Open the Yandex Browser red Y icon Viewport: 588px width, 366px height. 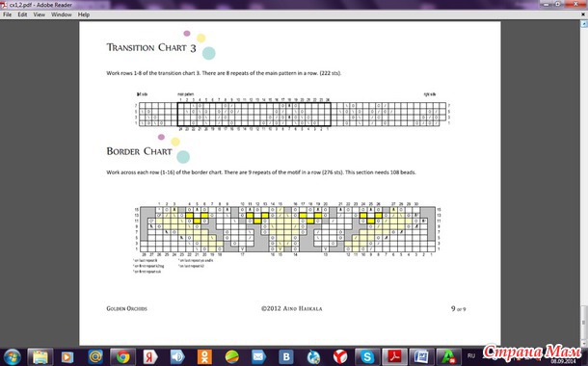coord(340,357)
